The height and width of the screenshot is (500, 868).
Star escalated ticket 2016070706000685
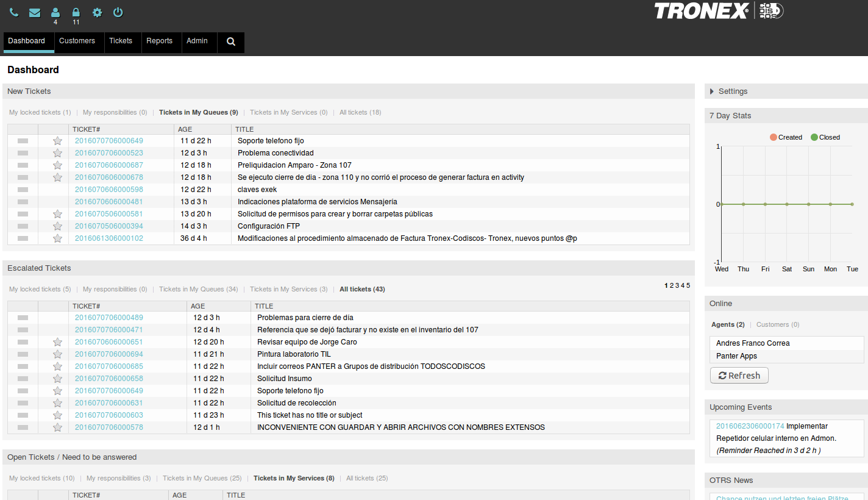pyautogui.click(x=58, y=366)
